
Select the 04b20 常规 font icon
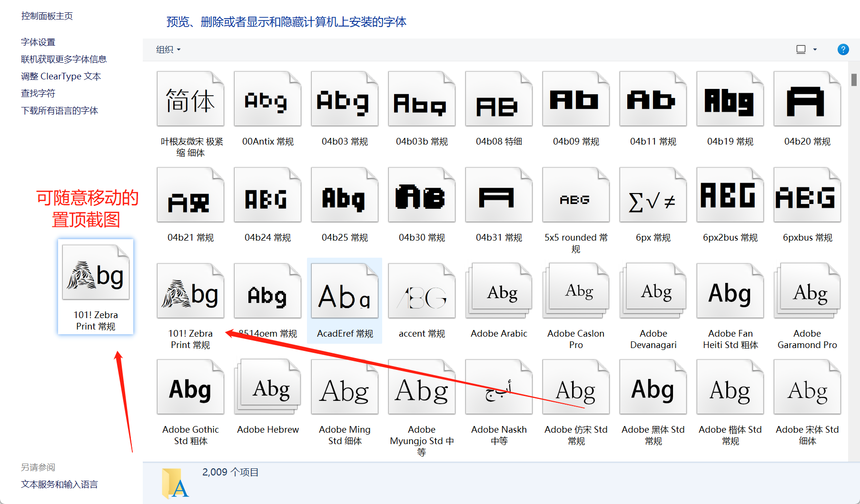click(807, 99)
